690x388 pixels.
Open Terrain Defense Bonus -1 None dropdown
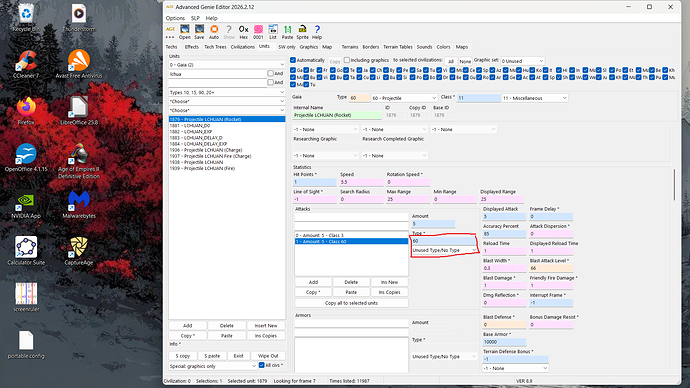[515, 368]
